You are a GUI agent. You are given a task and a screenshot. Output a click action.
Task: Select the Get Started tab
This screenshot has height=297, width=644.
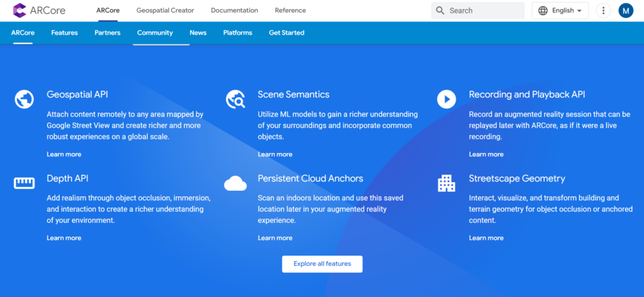click(x=287, y=33)
